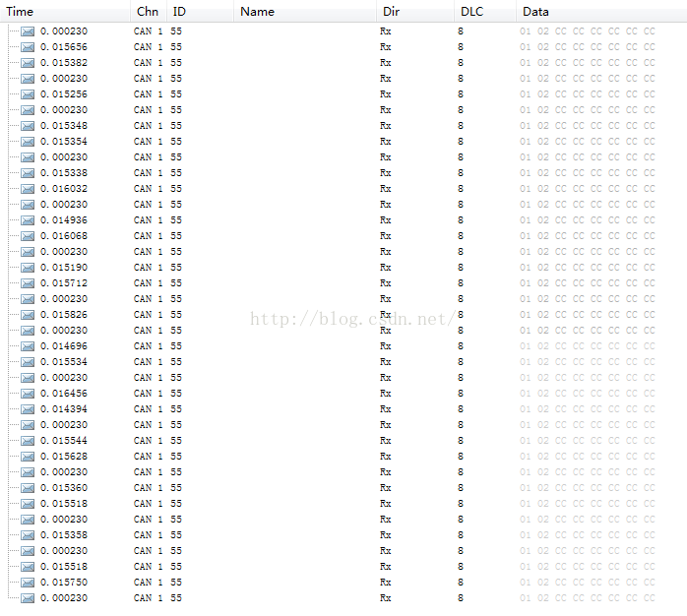Select the time value 0.016456
687x616 pixels.
[x=64, y=394]
